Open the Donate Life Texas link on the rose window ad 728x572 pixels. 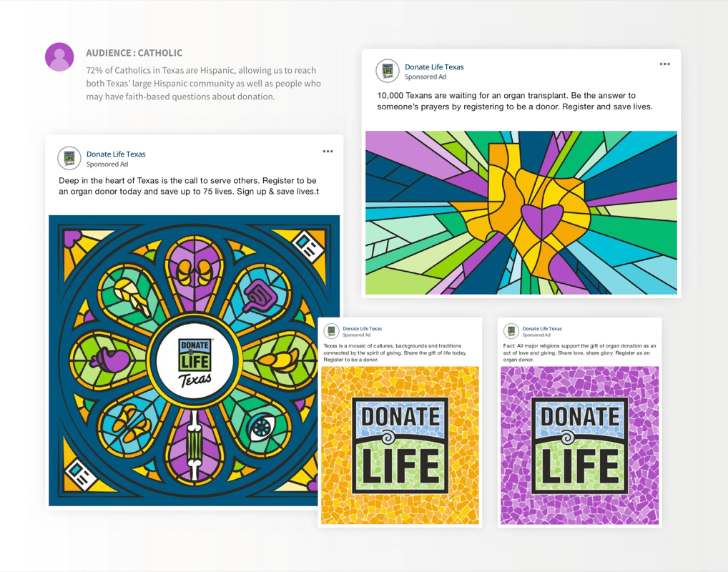(x=116, y=154)
